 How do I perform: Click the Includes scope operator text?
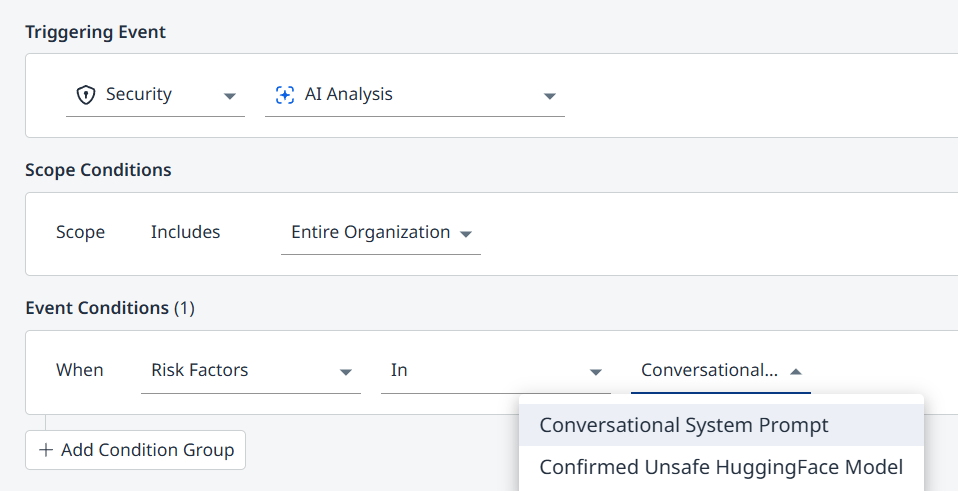pos(185,232)
